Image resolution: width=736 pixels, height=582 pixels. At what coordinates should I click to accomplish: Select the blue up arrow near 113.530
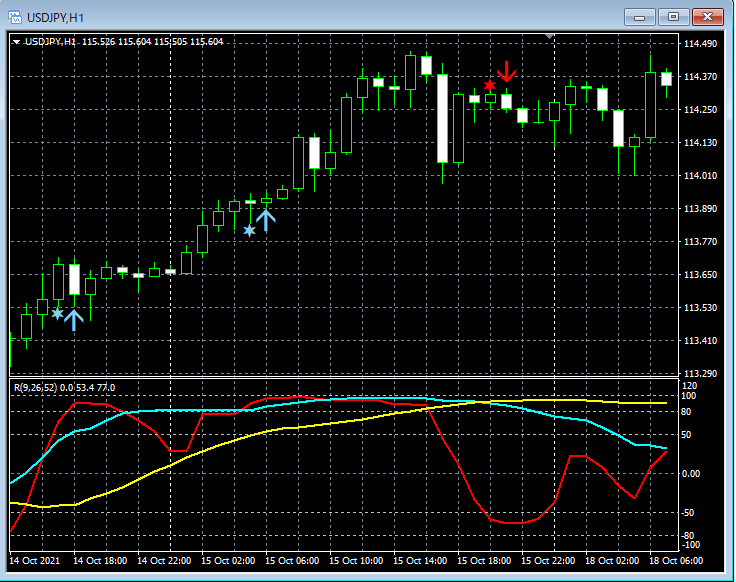click(x=74, y=319)
